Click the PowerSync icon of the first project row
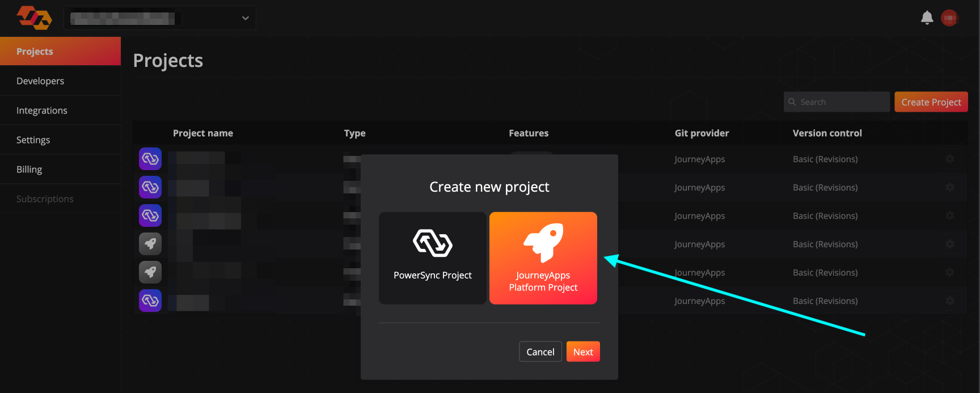This screenshot has width=980, height=393. [150, 159]
